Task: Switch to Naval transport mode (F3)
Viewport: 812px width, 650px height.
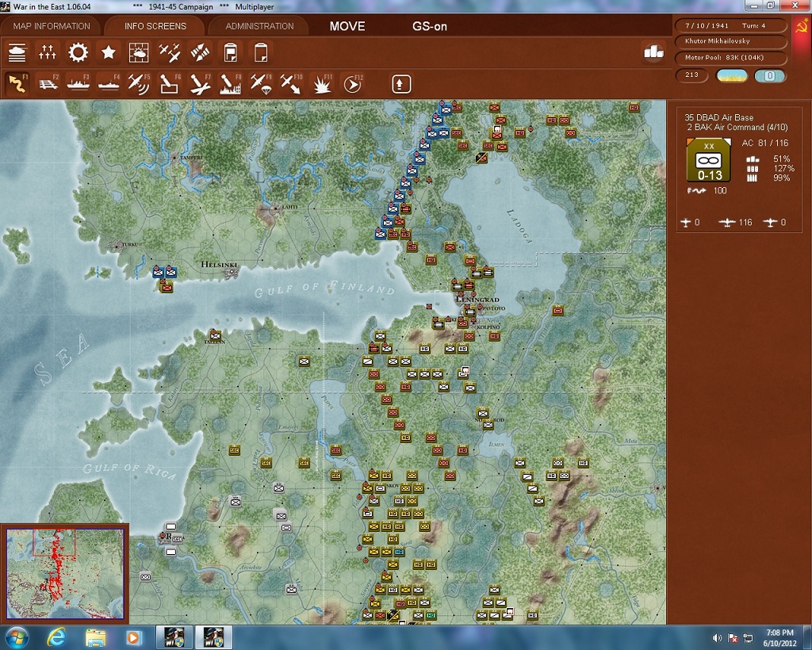Action: point(79,84)
